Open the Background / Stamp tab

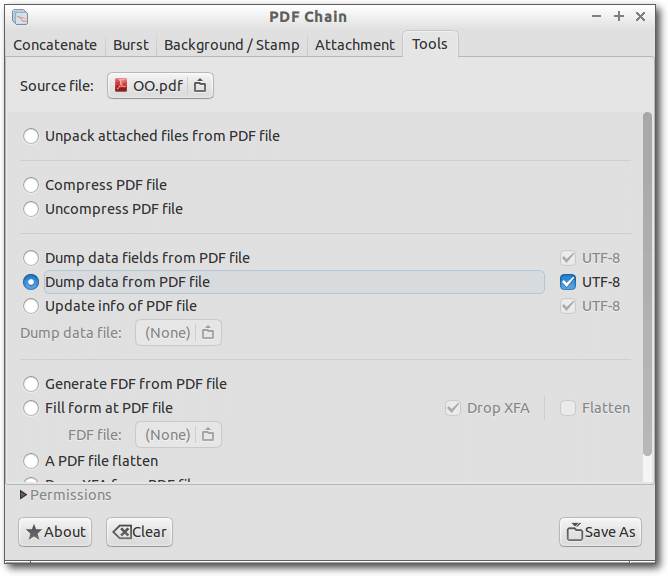click(232, 45)
